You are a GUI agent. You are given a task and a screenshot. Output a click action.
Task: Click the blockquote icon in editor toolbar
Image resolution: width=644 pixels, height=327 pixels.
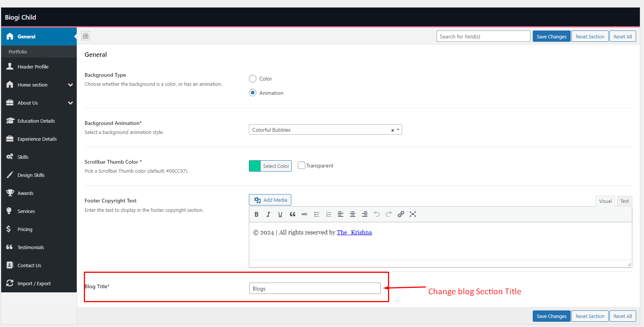click(x=292, y=214)
